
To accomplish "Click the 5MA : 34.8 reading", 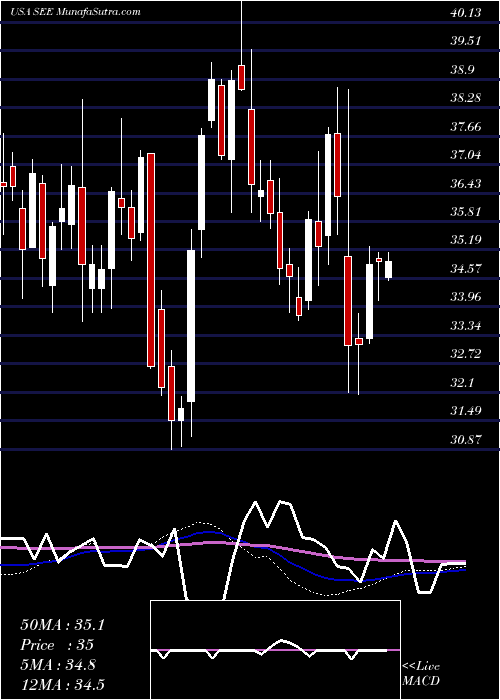I will (x=58, y=665).
